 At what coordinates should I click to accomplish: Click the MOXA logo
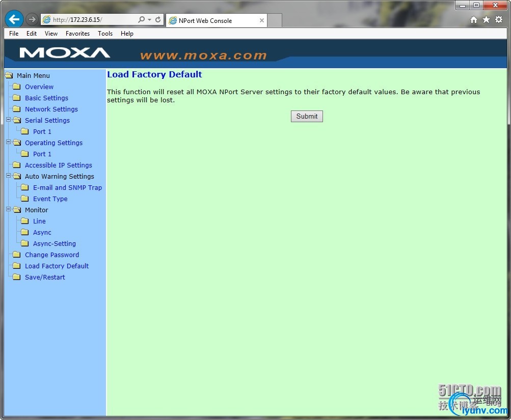pyautogui.click(x=65, y=53)
